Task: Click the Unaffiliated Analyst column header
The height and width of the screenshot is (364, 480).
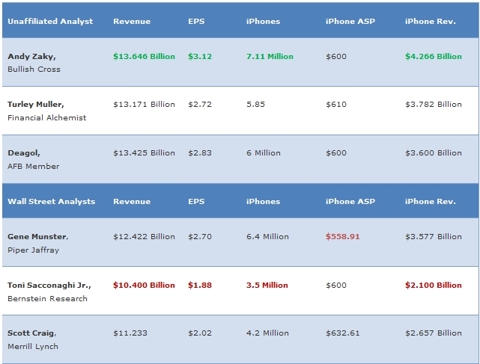Action: pos(50,21)
